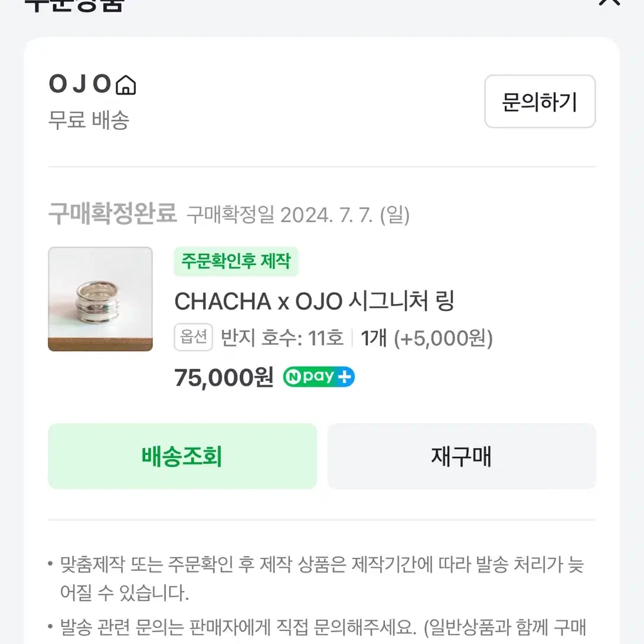Reorder item with 재구매 button

[462, 456]
